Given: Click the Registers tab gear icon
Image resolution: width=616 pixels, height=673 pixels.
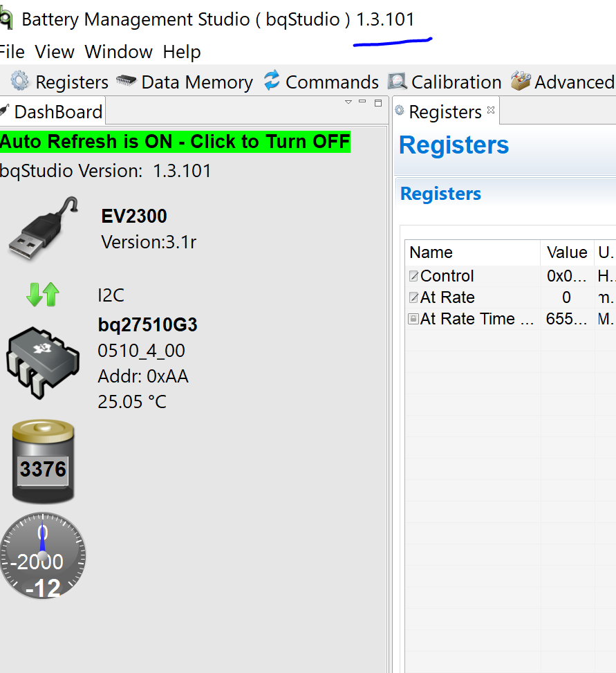Looking at the screenshot, I should point(400,110).
